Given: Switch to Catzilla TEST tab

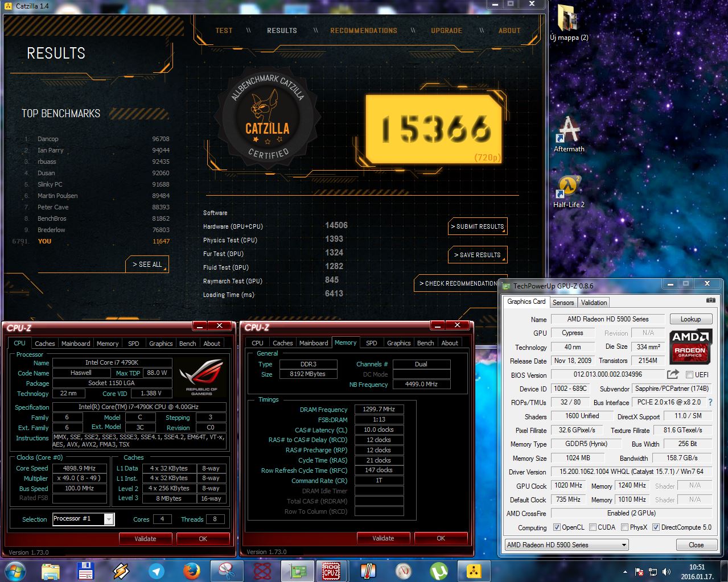Looking at the screenshot, I should [x=224, y=31].
